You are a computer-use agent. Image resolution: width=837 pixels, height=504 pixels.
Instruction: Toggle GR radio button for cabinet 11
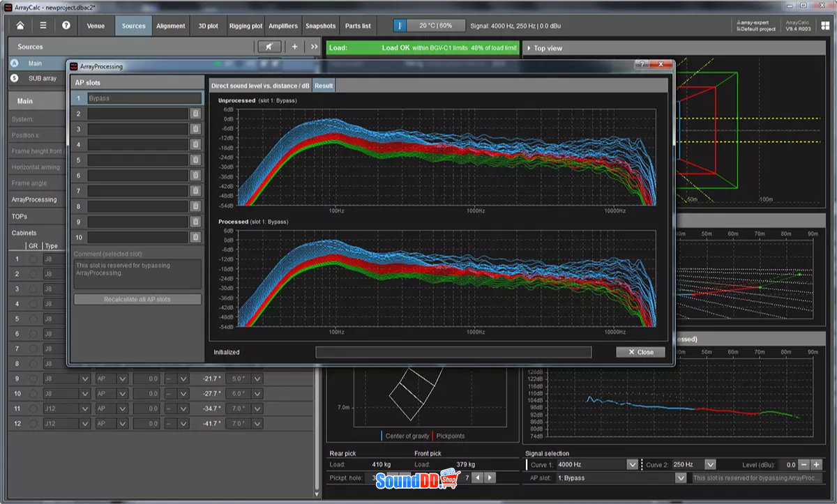coord(33,408)
